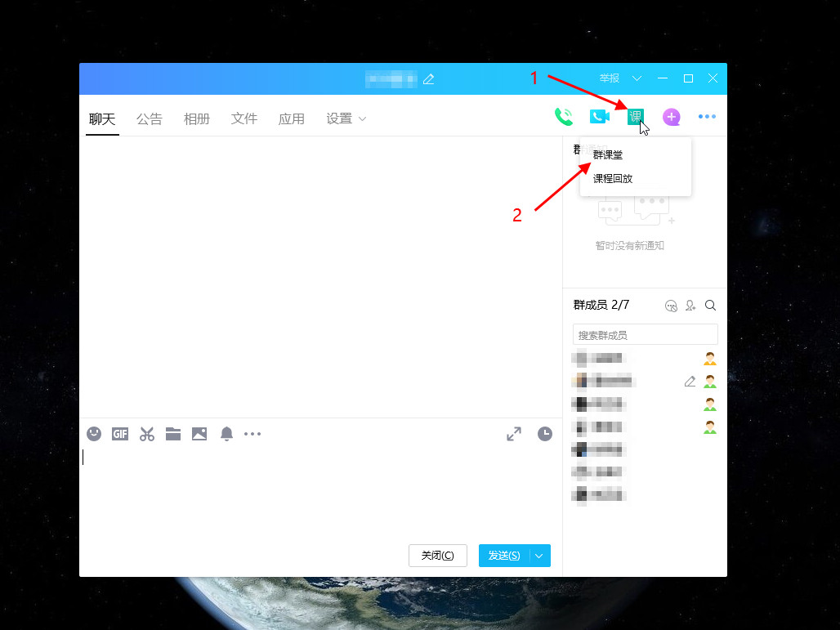Viewport: 840px width, 630px height.
Task: Click the 搜索群成员 search field
Action: click(x=645, y=335)
